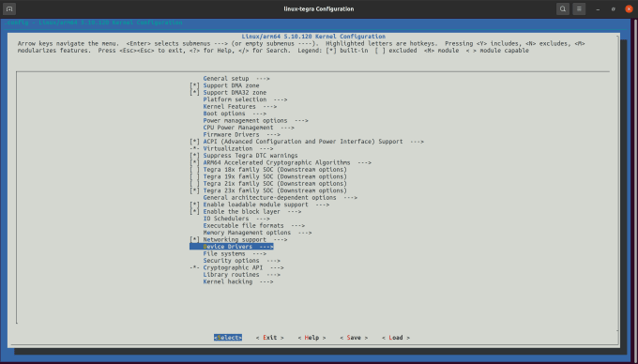Screen dimensions: 638x364
Task: Select highlighted Device Drivers entry
Action: click(232, 247)
